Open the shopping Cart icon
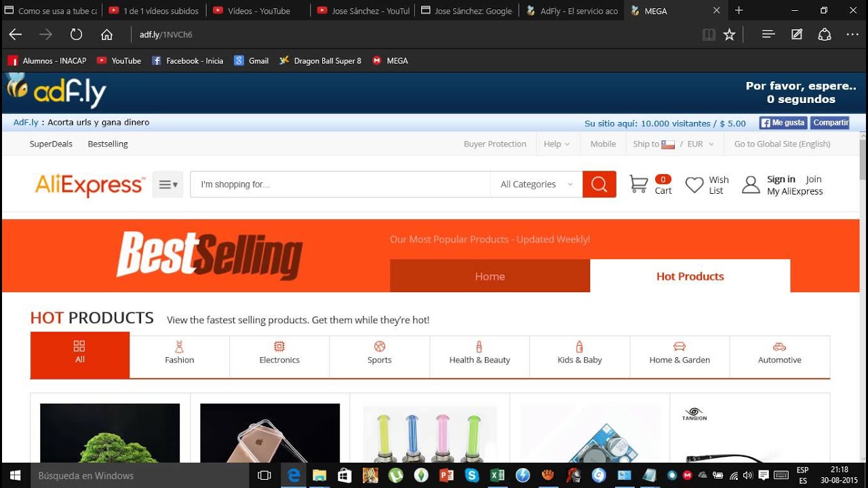This screenshot has height=488, width=868. pyautogui.click(x=639, y=184)
